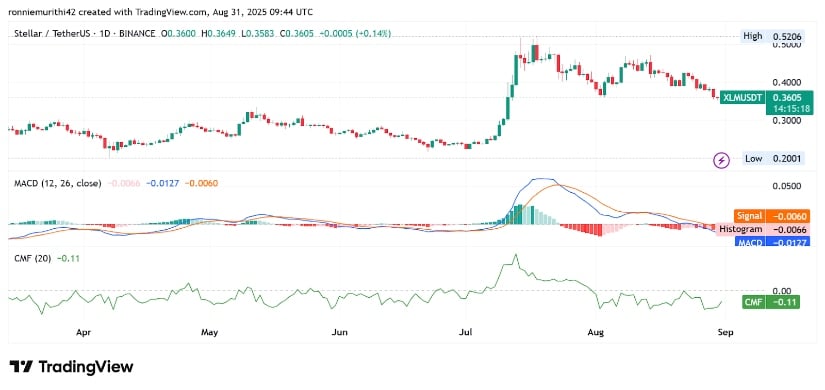Open the MACD (12, 26, close) indicator title

click(x=55, y=184)
